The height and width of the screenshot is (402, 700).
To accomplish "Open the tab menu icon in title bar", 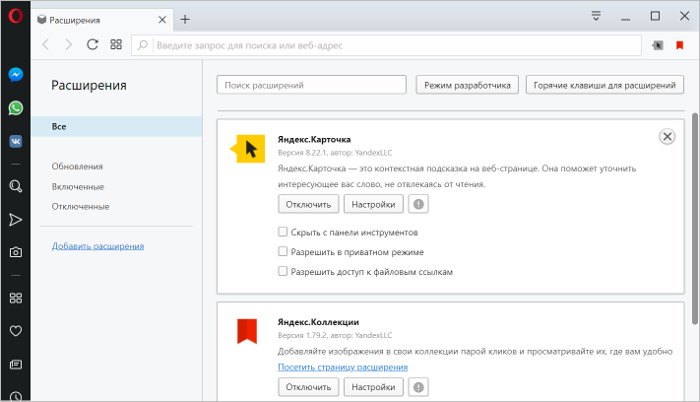I will point(596,17).
